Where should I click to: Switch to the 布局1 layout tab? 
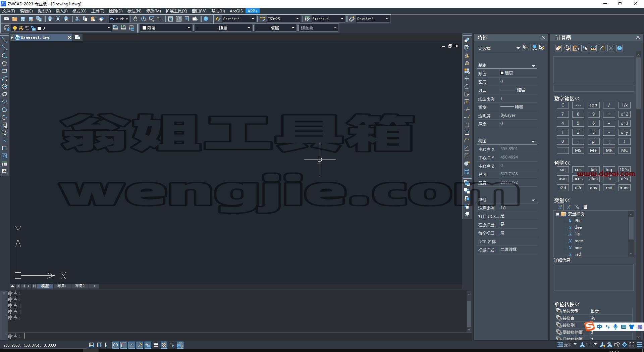coord(62,286)
